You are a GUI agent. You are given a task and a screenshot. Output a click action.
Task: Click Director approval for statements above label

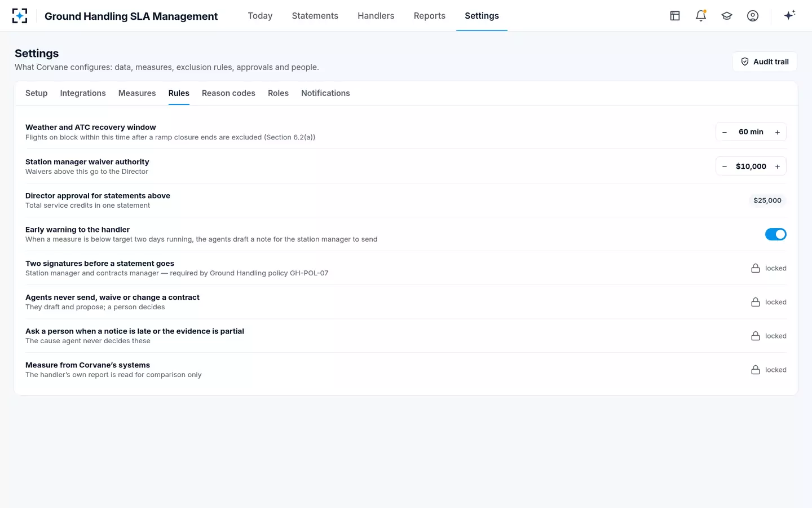point(98,195)
